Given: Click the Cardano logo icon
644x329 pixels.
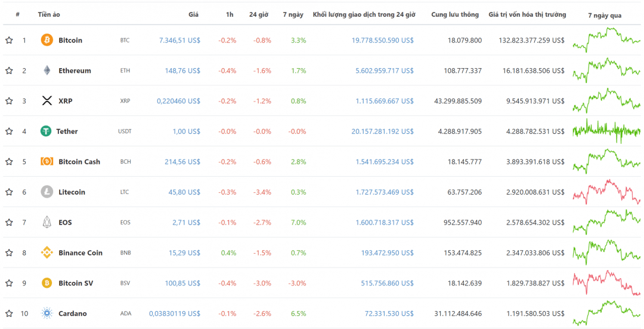Looking at the screenshot, I should [x=47, y=313].
